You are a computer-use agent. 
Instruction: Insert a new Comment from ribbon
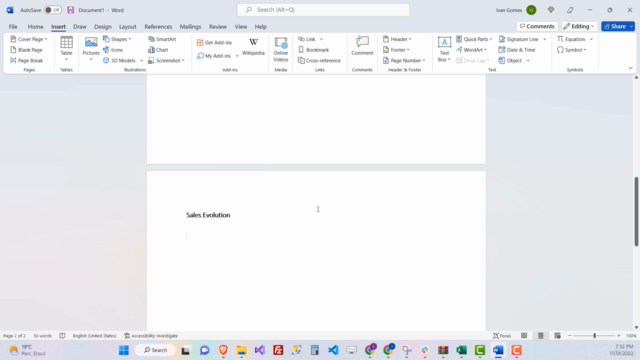[x=362, y=46]
